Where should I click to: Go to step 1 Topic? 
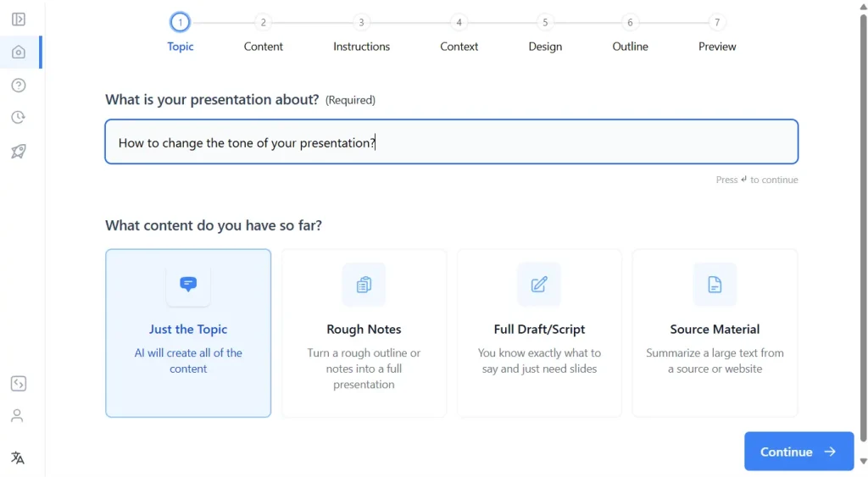tap(180, 33)
